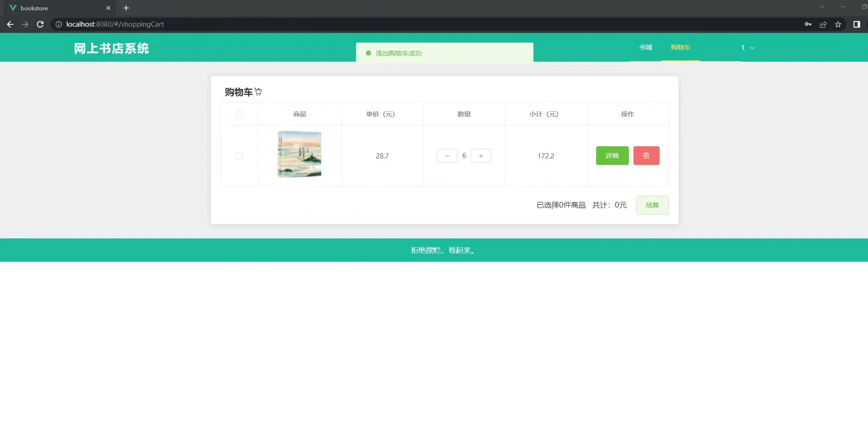Decrease book quantity with minus button

coord(447,156)
